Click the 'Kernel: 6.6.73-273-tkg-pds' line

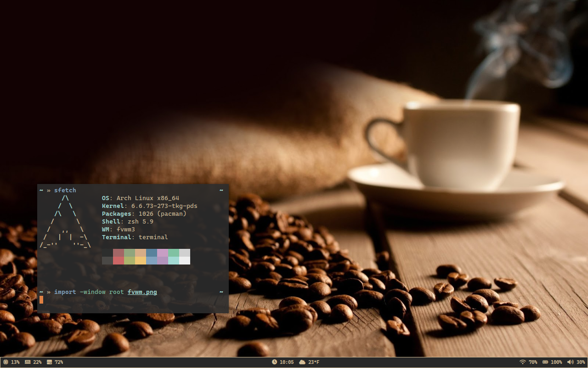[150, 206]
